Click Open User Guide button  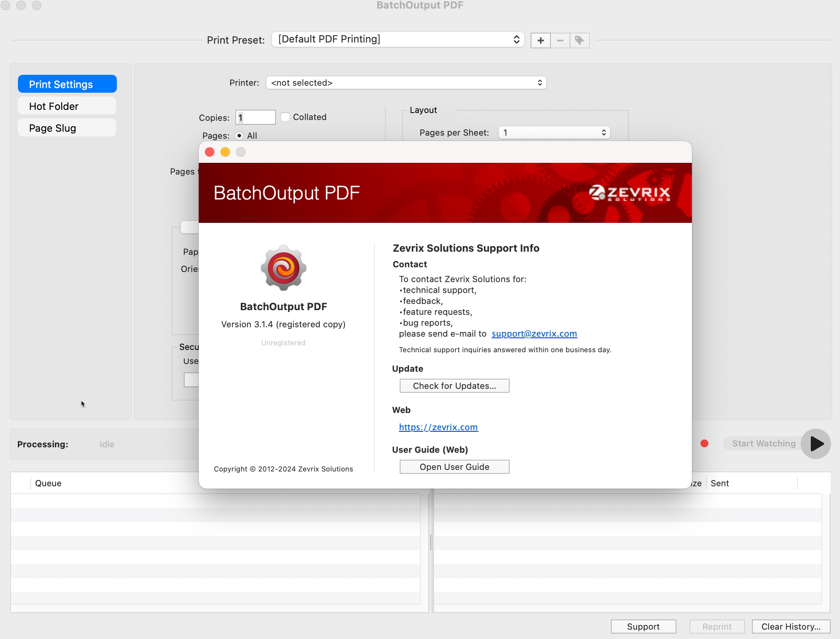coord(454,467)
